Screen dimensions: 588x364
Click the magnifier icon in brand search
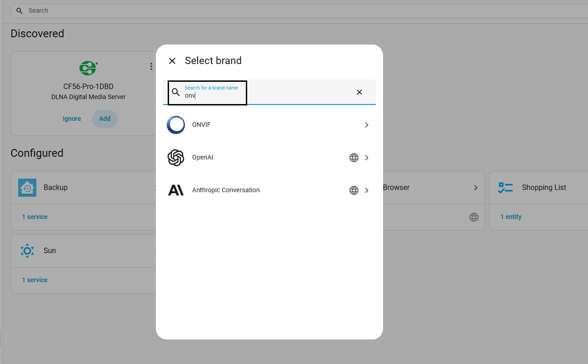(x=176, y=92)
